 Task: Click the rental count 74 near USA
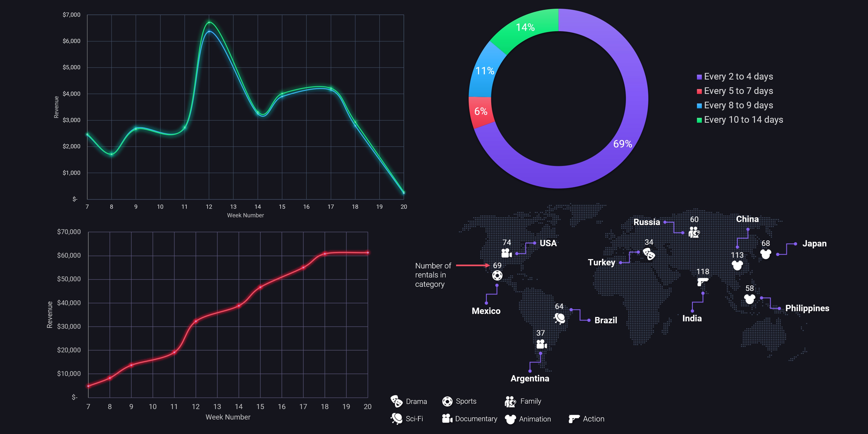pos(507,243)
